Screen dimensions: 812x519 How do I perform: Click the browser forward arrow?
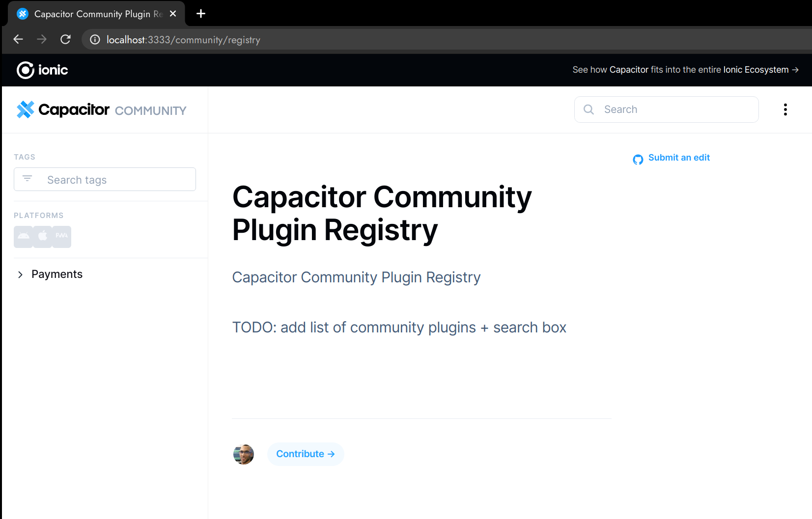[42, 39]
